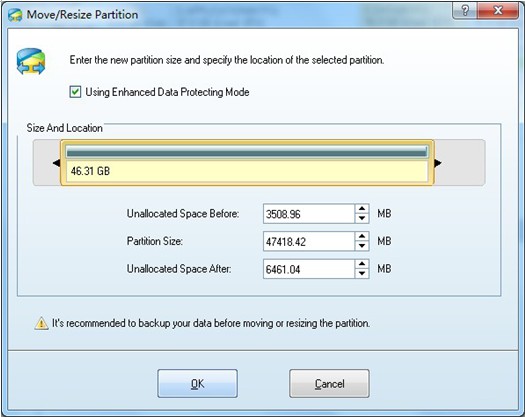
Task: Decrease Unallocated Space Before value with down arrow
Action: pos(362,218)
